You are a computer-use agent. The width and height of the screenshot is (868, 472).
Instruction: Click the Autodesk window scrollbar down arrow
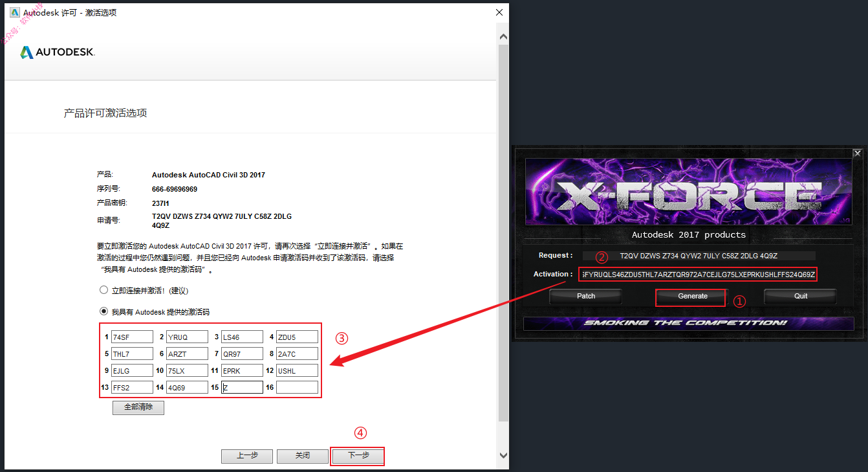(504, 456)
